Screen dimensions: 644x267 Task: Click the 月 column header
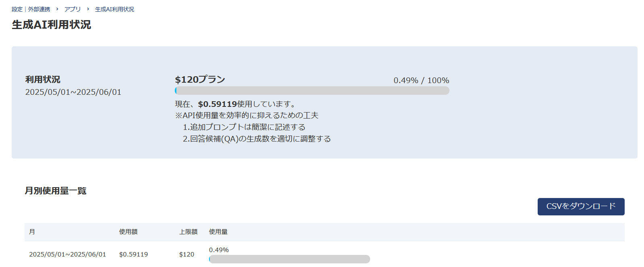tap(32, 232)
